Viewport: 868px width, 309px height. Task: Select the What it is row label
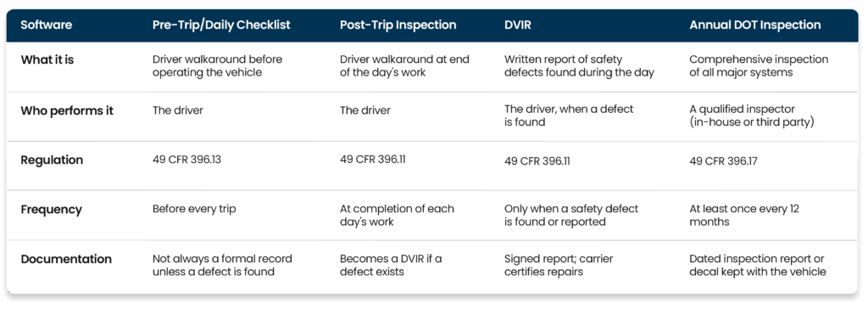47,59
